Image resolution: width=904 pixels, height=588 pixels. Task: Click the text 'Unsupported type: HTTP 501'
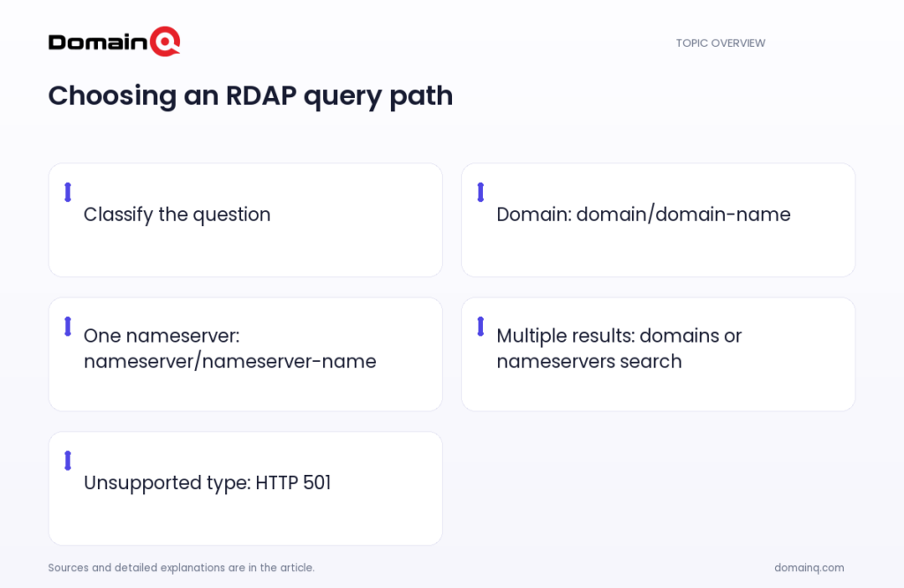click(207, 483)
